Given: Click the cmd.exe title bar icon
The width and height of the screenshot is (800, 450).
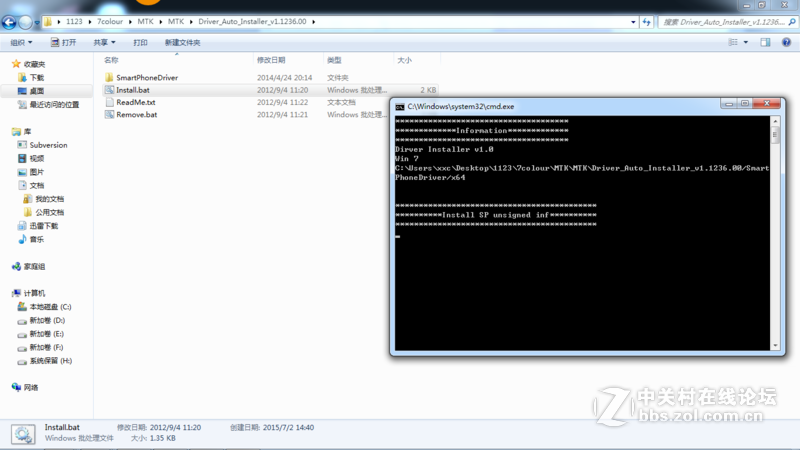Looking at the screenshot, I should click(400, 107).
